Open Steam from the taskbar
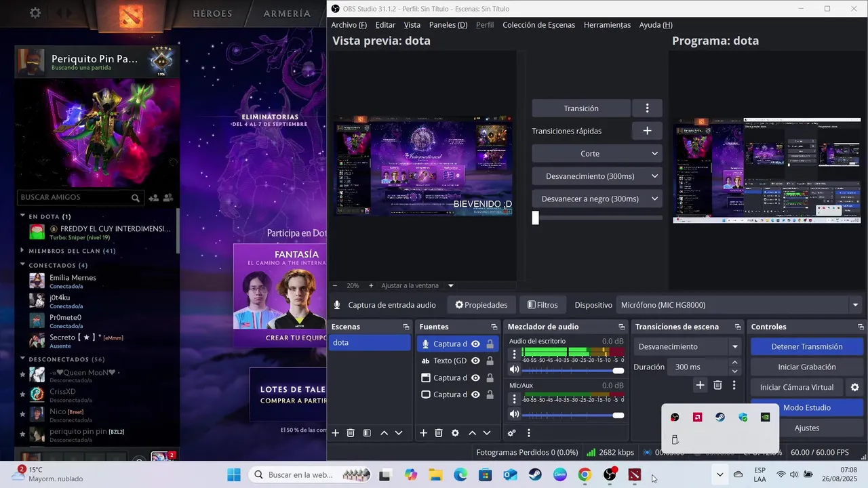The image size is (868, 488). pos(535,475)
